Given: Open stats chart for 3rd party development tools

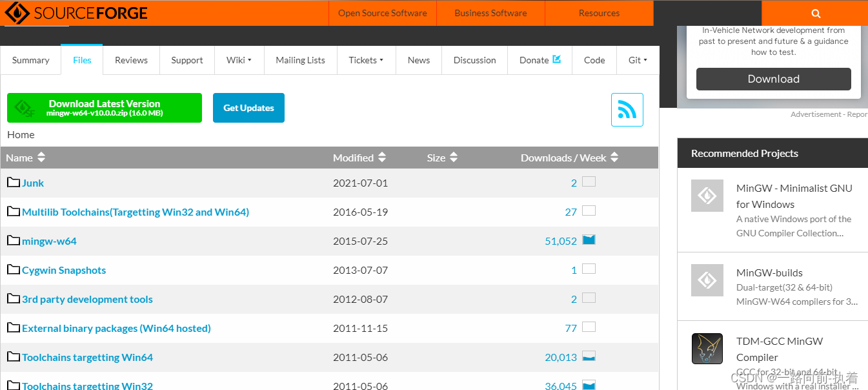Looking at the screenshot, I should point(589,298).
